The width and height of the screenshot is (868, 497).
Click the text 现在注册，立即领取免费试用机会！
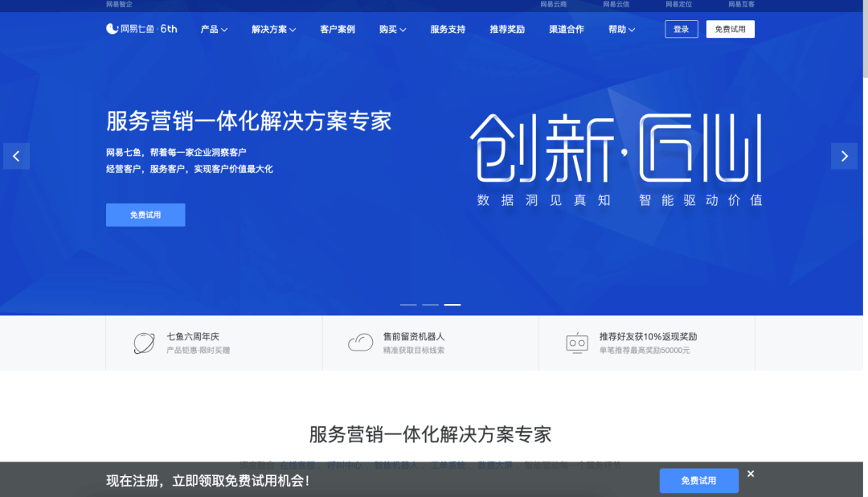(x=208, y=480)
